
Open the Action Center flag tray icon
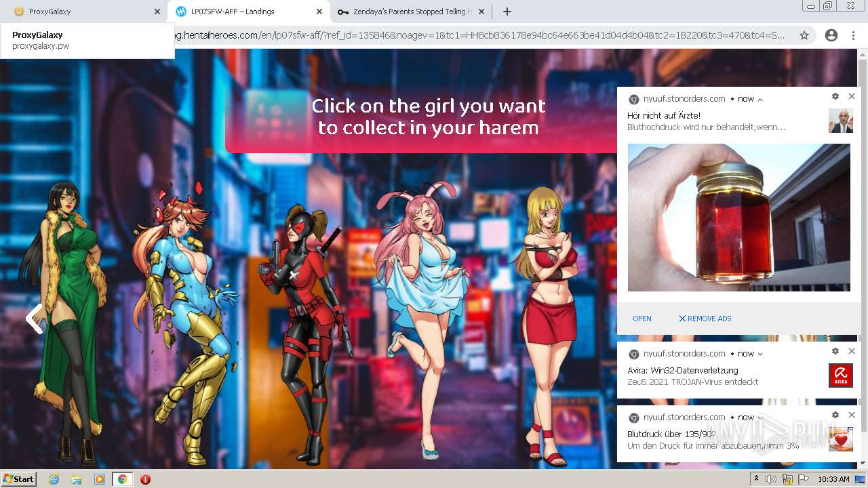point(804,479)
